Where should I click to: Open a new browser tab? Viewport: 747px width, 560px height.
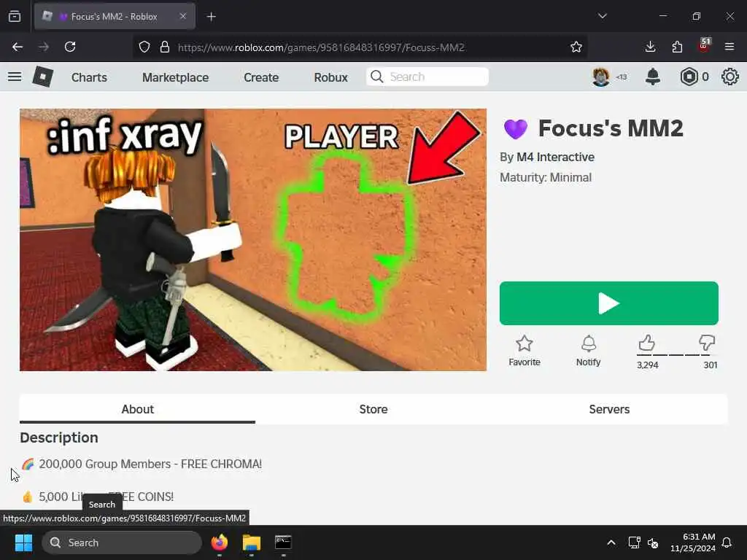pos(211,17)
